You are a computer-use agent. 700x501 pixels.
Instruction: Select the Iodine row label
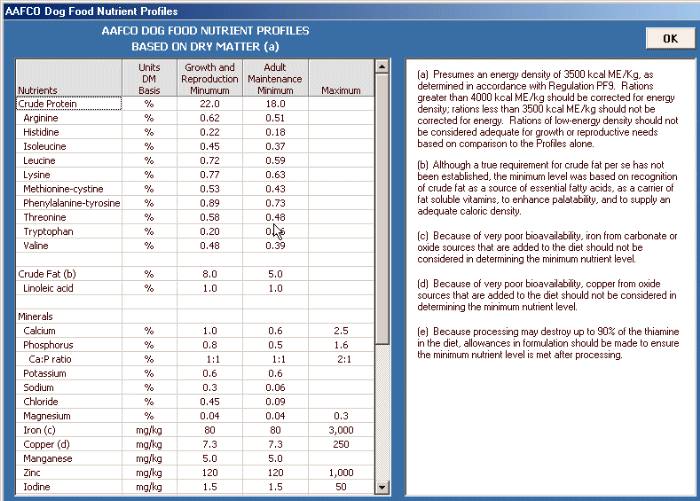(37, 487)
